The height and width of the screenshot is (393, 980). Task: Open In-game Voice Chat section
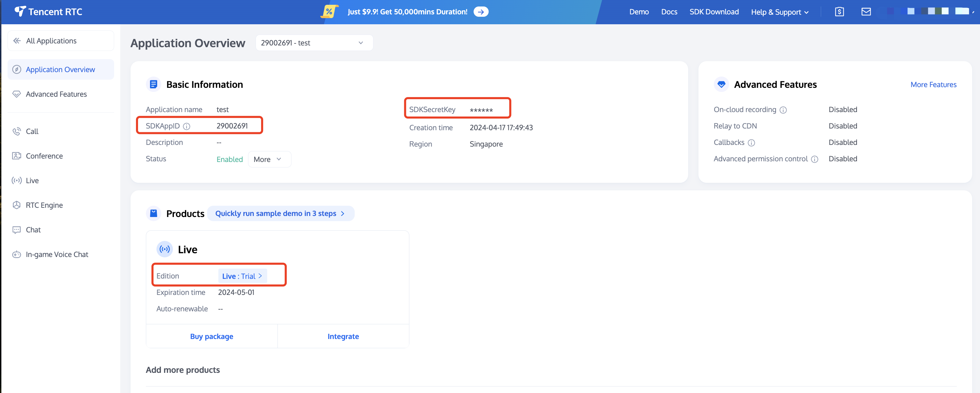pyautogui.click(x=57, y=254)
